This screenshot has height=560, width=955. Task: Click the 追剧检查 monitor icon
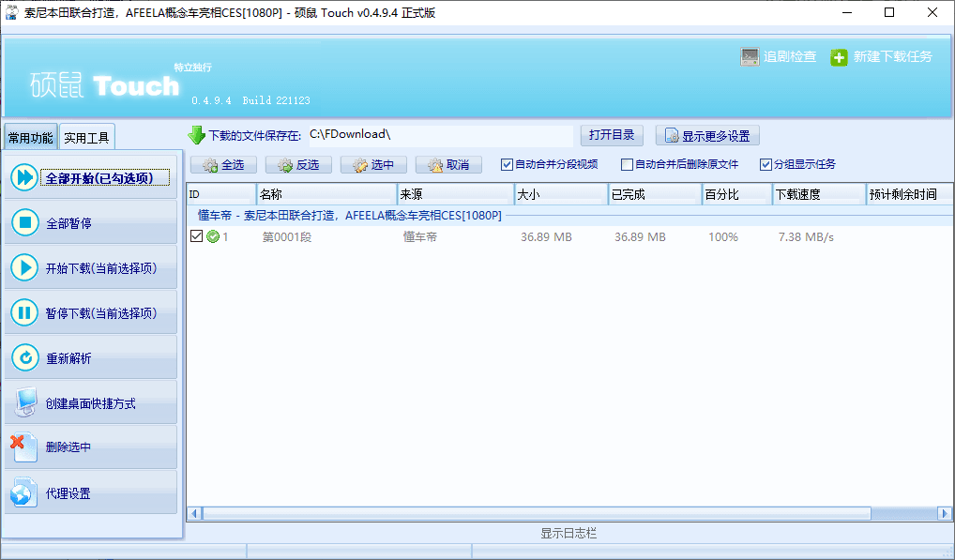pyautogui.click(x=750, y=56)
